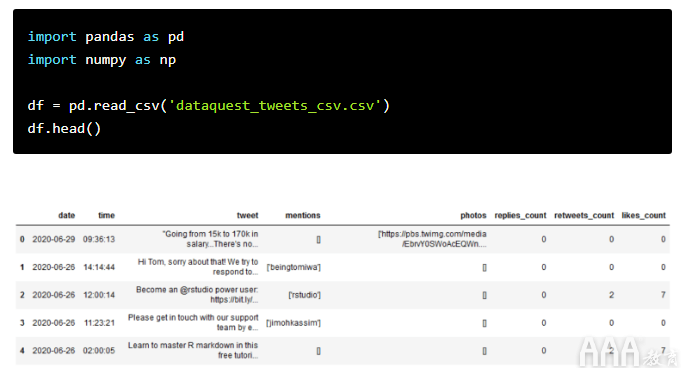Click the 'Learn to master R markdown' tweet
Screen dimensions: 689x373
click(193, 350)
